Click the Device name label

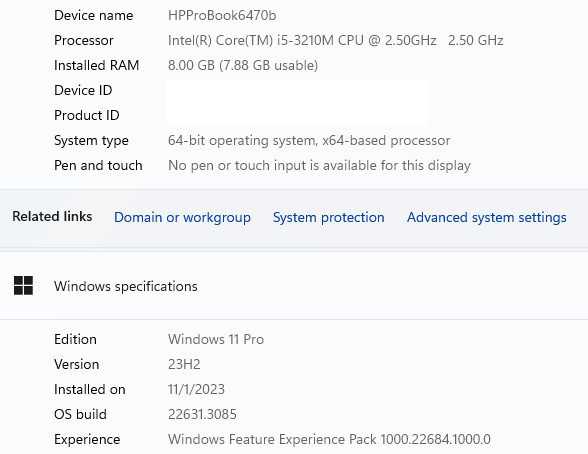[93, 15]
